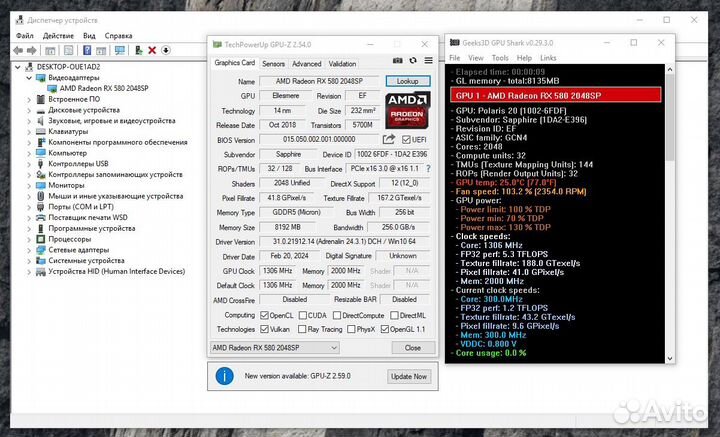Select the red GPU 1 header in GPU Shark
The image size is (720, 437).
(x=556, y=95)
